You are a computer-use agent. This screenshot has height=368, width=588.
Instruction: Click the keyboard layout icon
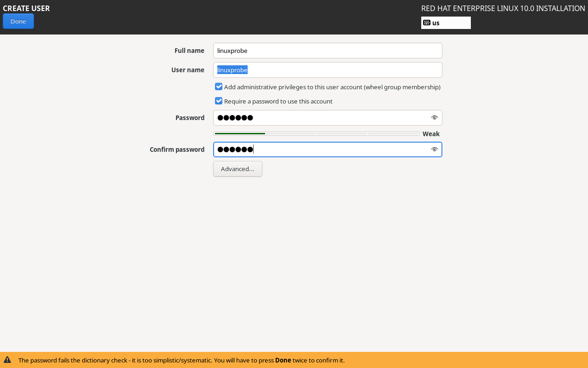pyautogui.click(x=427, y=23)
